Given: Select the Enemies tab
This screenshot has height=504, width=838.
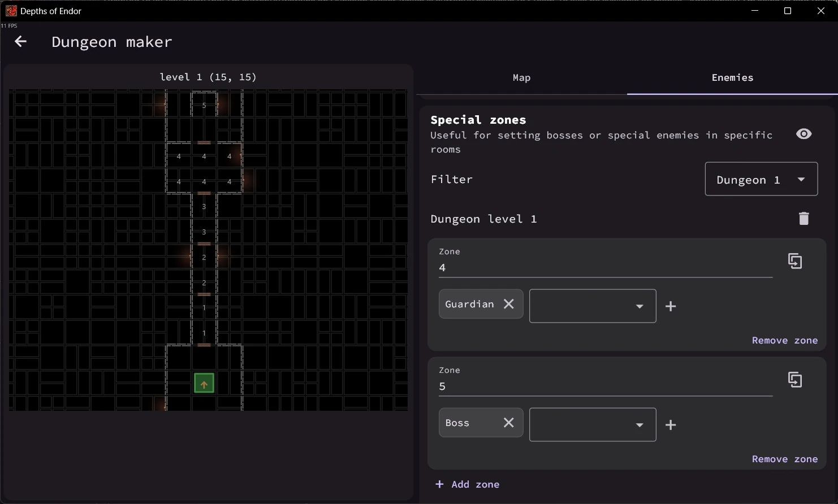Looking at the screenshot, I should [x=732, y=78].
